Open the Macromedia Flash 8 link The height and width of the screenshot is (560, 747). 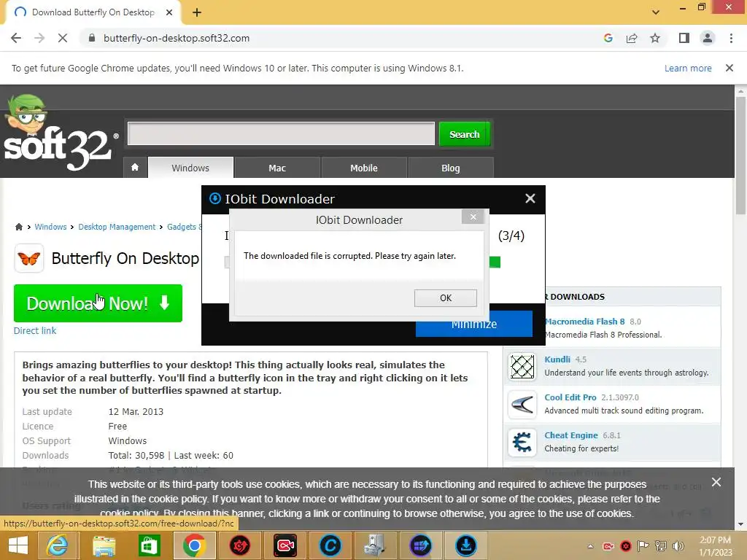pos(584,322)
